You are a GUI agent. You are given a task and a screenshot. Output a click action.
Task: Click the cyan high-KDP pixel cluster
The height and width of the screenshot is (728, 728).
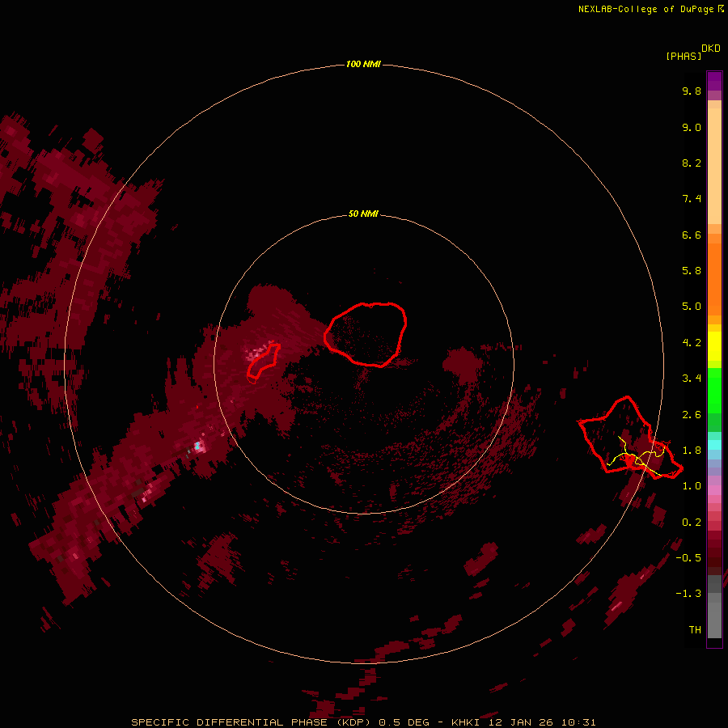click(198, 447)
